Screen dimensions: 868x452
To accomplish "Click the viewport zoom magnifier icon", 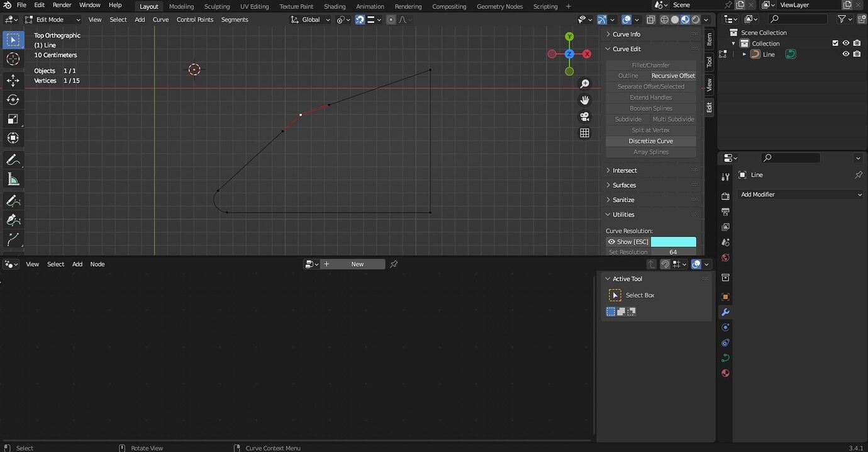I will coord(585,84).
